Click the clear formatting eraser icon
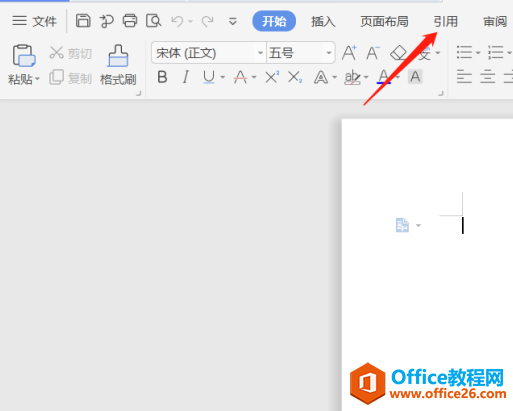Image resolution: width=513 pixels, height=411 pixels. 398,53
